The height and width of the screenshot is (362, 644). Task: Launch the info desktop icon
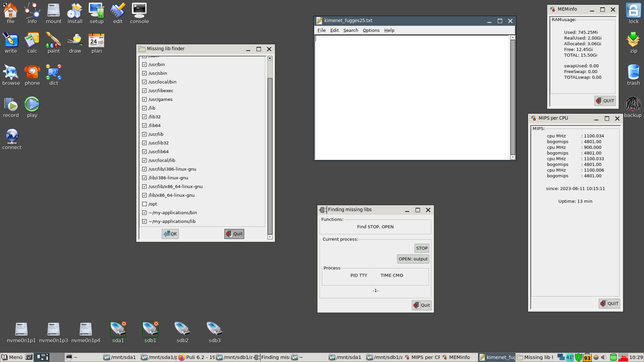32,13
